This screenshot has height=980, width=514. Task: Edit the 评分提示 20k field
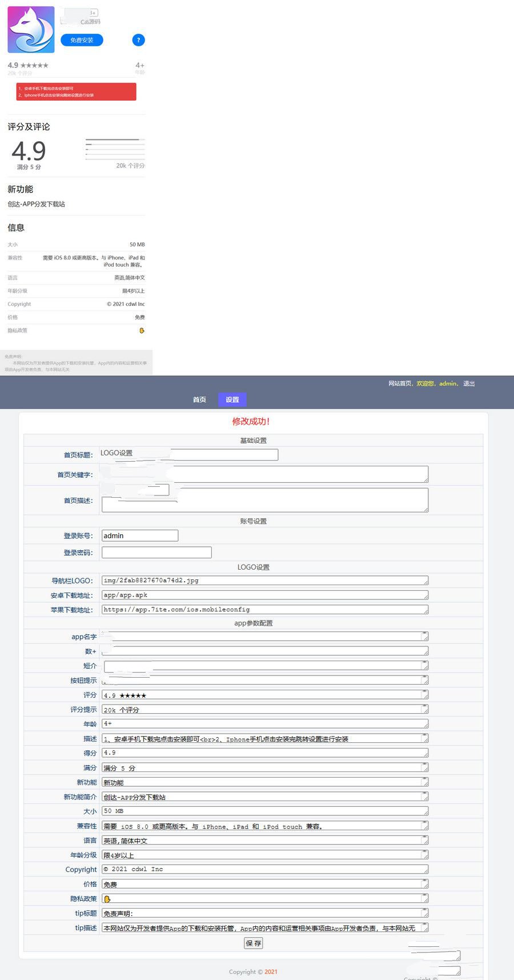pyautogui.click(x=264, y=710)
